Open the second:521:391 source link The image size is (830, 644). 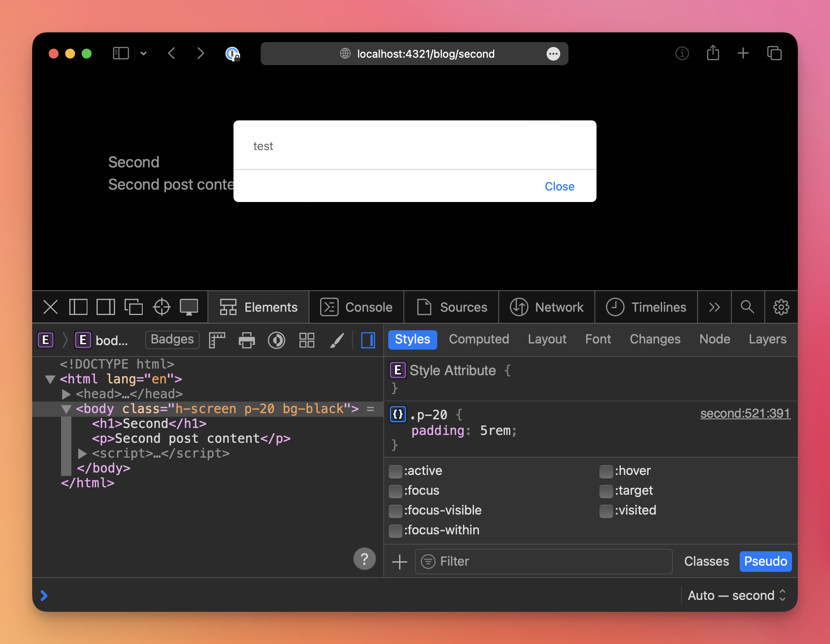[x=745, y=414]
